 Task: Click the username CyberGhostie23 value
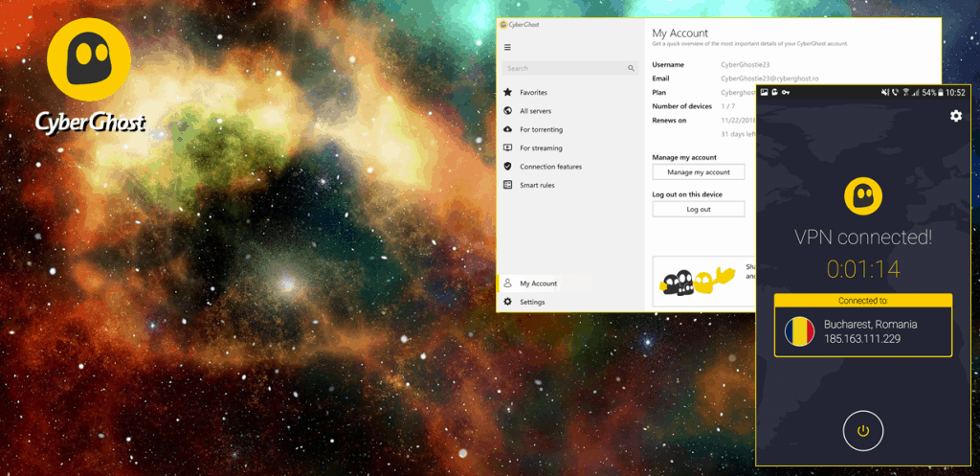[746, 65]
